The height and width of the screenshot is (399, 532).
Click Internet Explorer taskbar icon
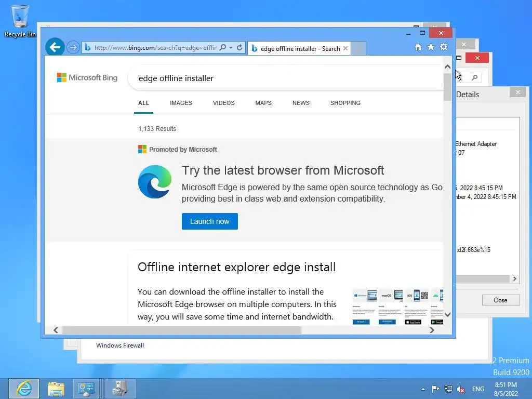24,389
